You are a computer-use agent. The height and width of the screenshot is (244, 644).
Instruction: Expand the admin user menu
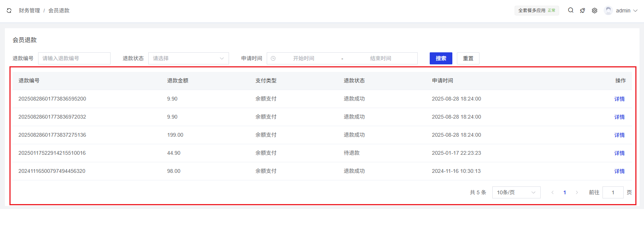point(626,11)
